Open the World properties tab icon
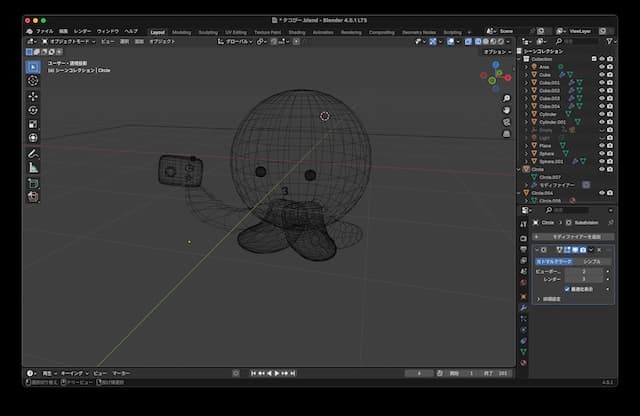Screen dimensions: 640x416 pyautogui.click(x=524, y=283)
